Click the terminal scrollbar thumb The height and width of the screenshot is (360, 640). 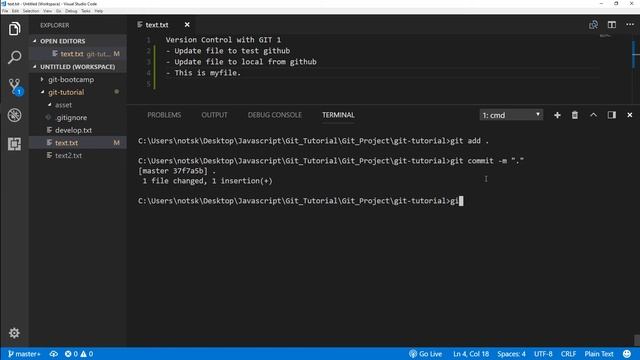pyautogui.click(x=637, y=340)
